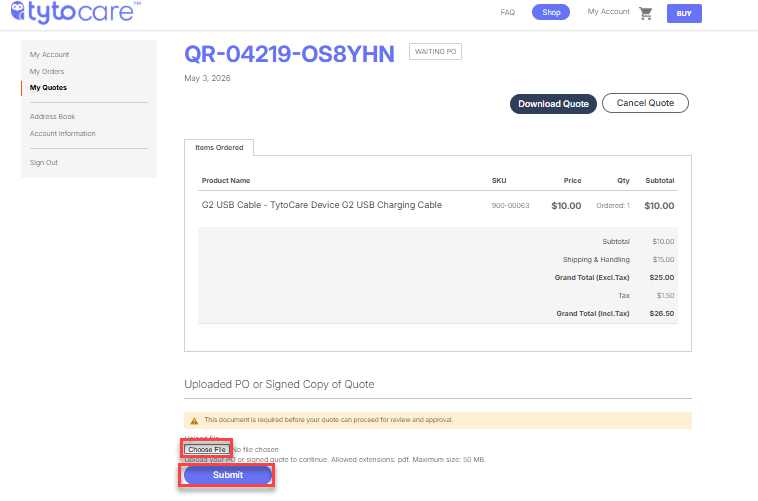The height and width of the screenshot is (501, 758).
Task: Click the No file chosen text
Action: pos(256,450)
